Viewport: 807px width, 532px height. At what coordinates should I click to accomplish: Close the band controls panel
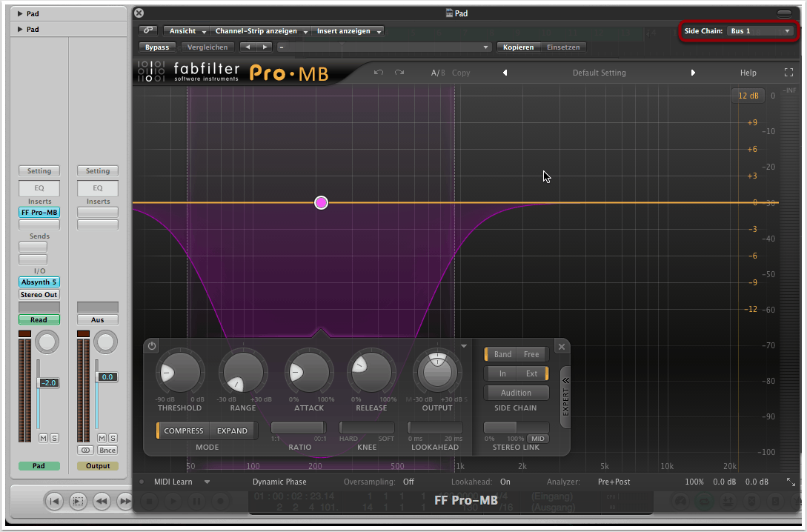[x=561, y=346]
